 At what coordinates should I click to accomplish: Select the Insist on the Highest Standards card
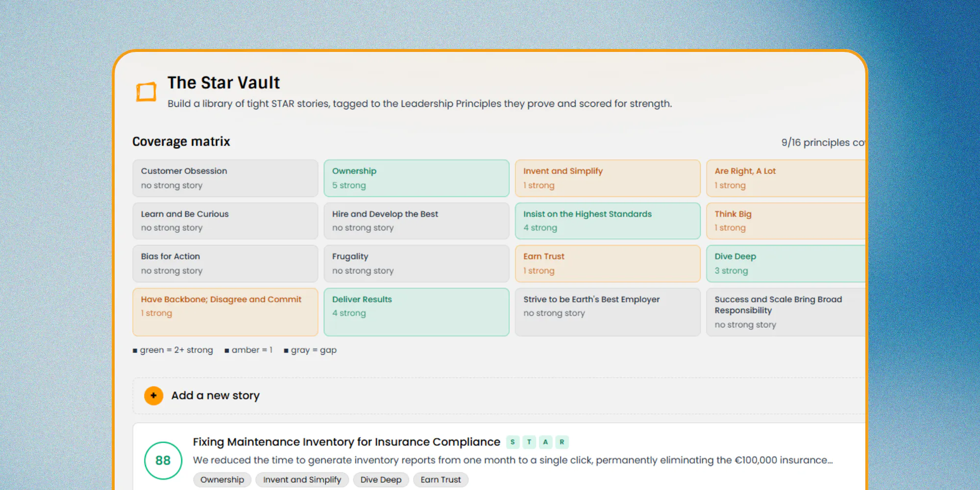608,221
